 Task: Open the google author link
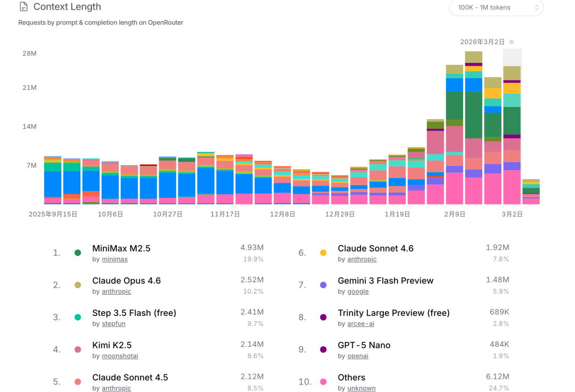358,291
